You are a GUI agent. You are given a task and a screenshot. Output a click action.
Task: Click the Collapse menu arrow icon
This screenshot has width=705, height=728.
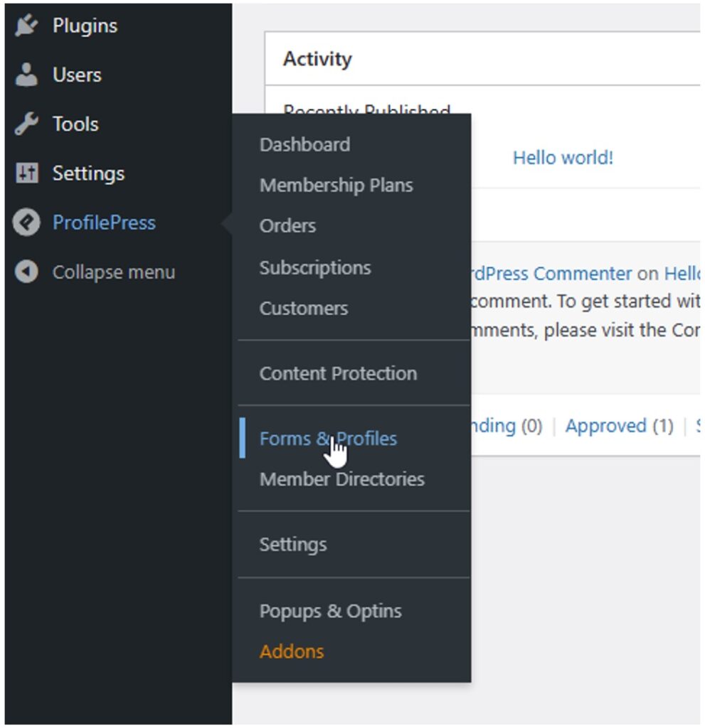pos(26,272)
